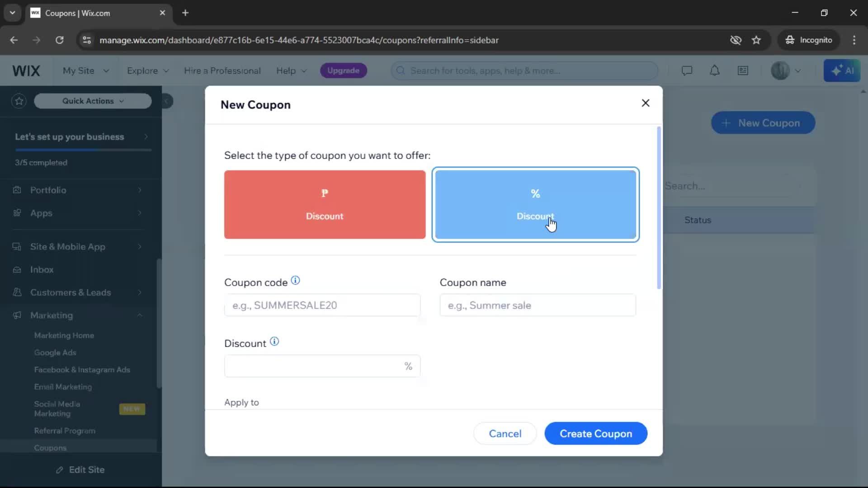Click the Customers & Leads icon
Viewport: 868px width, 488px height.
point(17,292)
